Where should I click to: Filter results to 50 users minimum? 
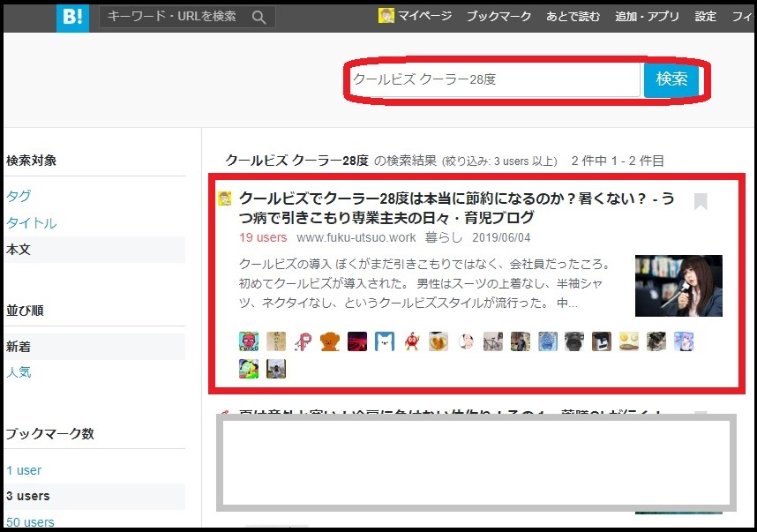30,522
